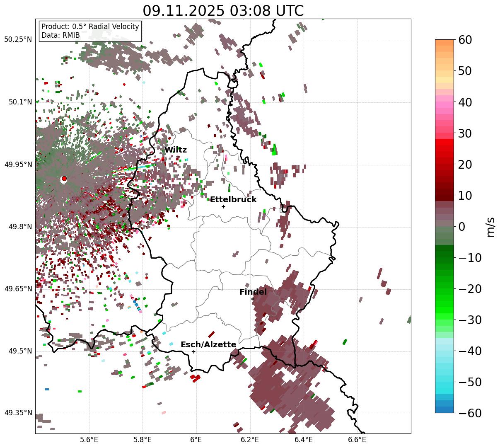Click the red radar site marker dot
This screenshot has height=448, width=500.
pyautogui.click(x=64, y=179)
